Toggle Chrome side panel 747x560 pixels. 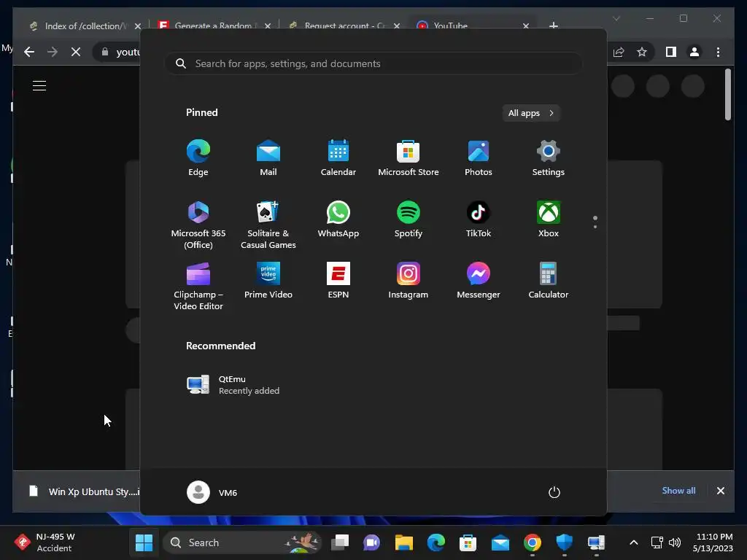pos(671,52)
